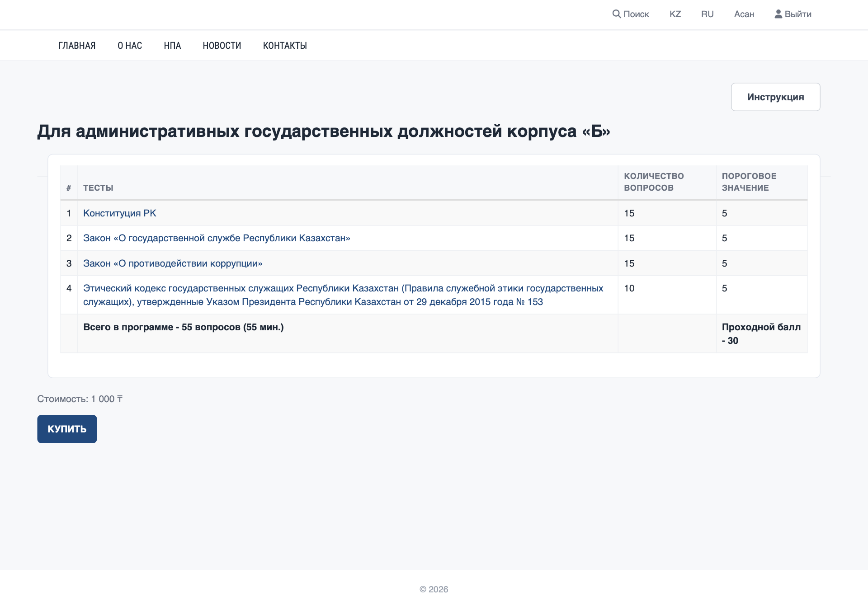
Task: Go to the О НАС page
Action: tap(130, 46)
